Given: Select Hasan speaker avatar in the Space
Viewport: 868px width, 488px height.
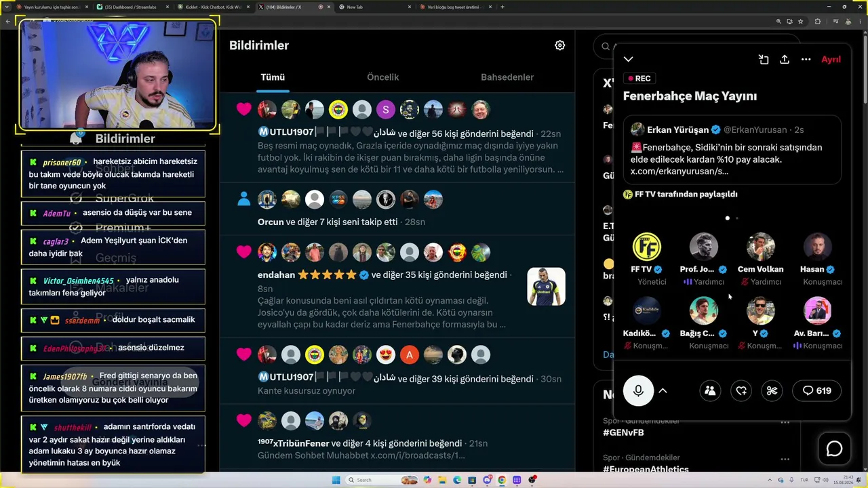Looking at the screenshot, I should [817, 247].
